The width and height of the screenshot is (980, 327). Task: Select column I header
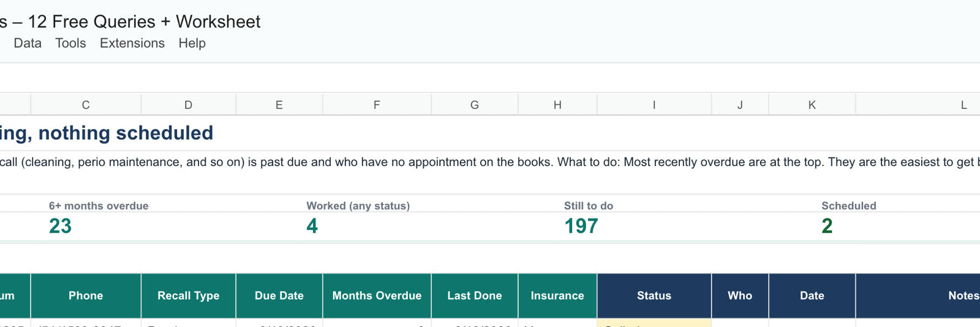coord(654,105)
